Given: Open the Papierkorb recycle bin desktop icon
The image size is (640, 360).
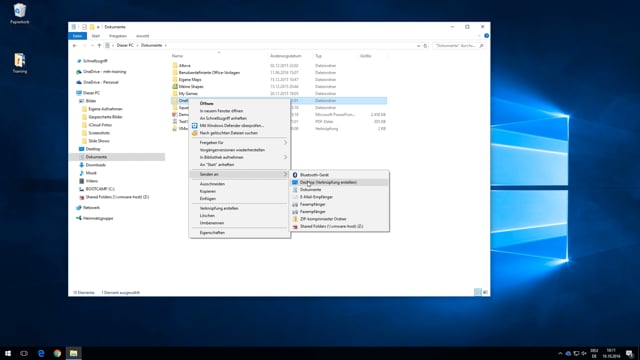Looking at the screenshot, I should click(x=20, y=13).
